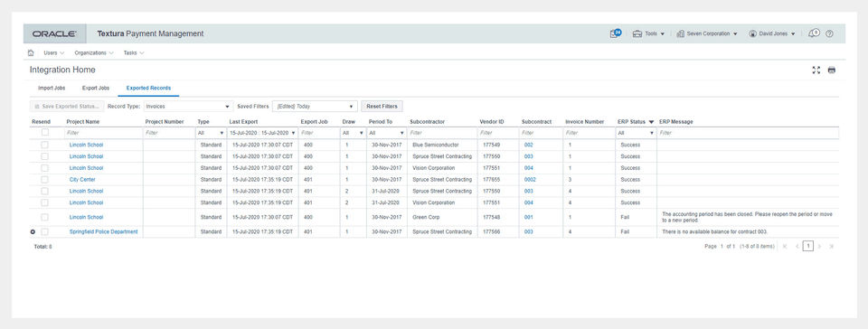Image resolution: width=868 pixels, height=329 pixels.
Task: Check Resend for Spruce Street invoice 1 Lincoln row
Action: [x=45, y=156]
